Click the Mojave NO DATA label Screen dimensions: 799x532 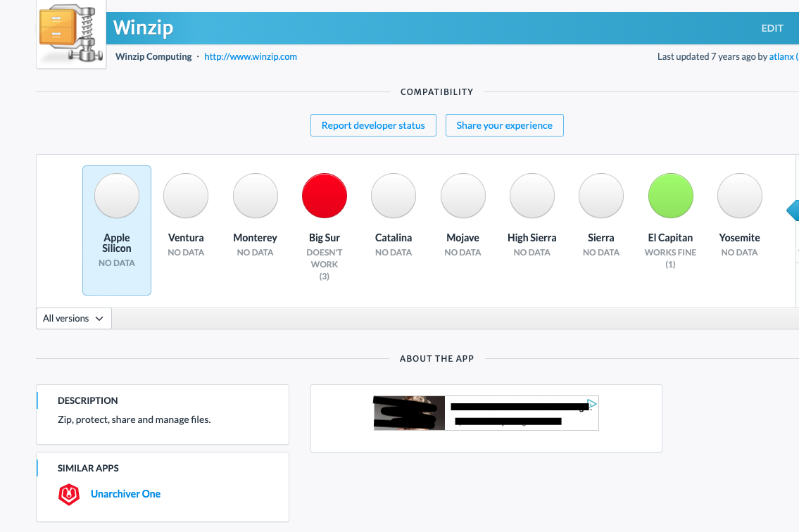(x=463, y=252)
